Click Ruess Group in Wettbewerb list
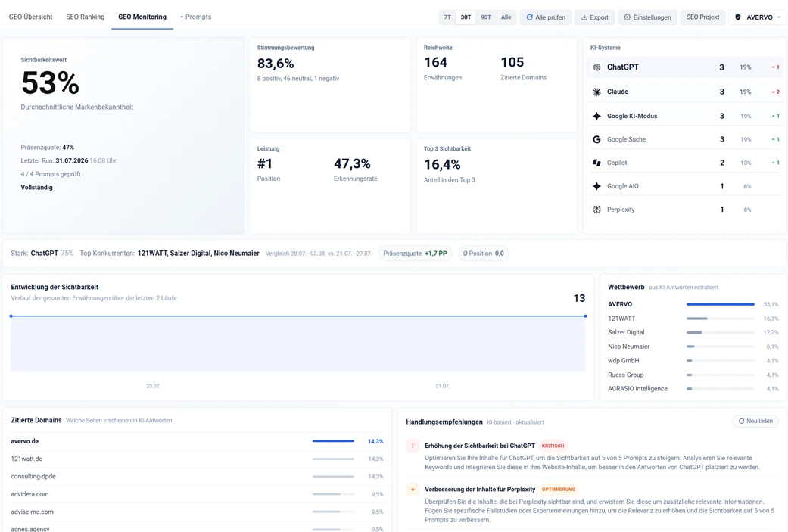This screenshot has height=532, width=788. tap(626, 375)
